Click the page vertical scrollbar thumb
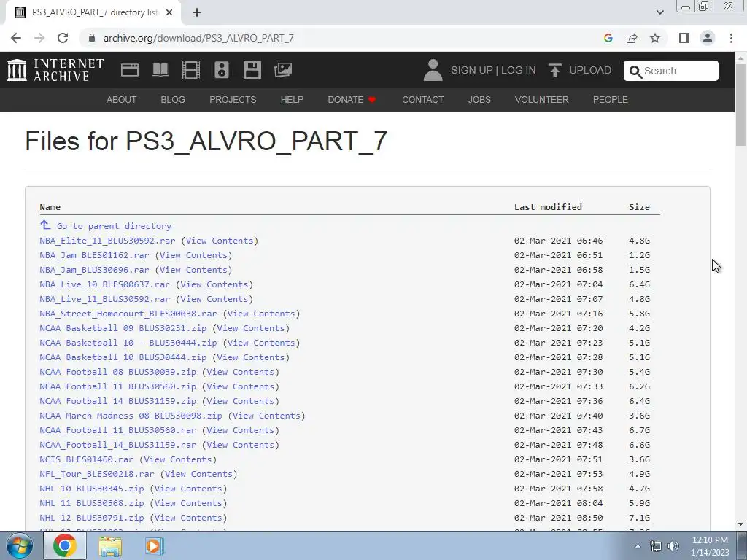Image resolution: width=747 pixels, height=560 pixels. pyautogui.click(x=740, y=105)
